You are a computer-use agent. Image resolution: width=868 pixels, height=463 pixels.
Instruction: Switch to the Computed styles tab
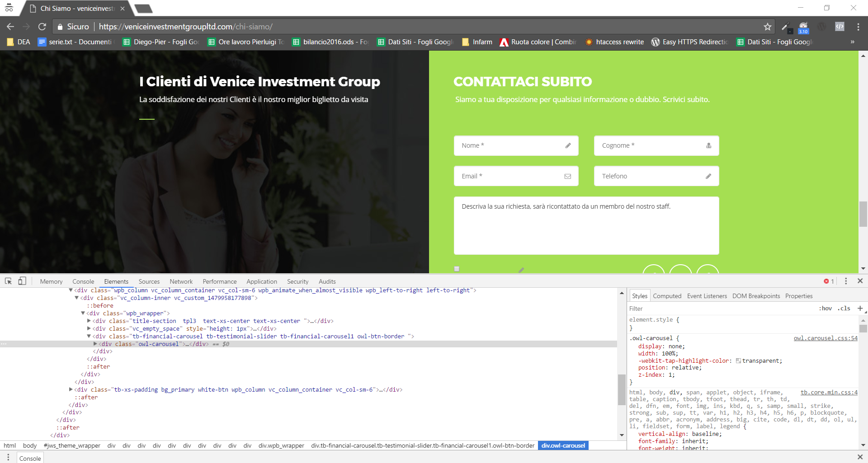[x=667, y=296]
